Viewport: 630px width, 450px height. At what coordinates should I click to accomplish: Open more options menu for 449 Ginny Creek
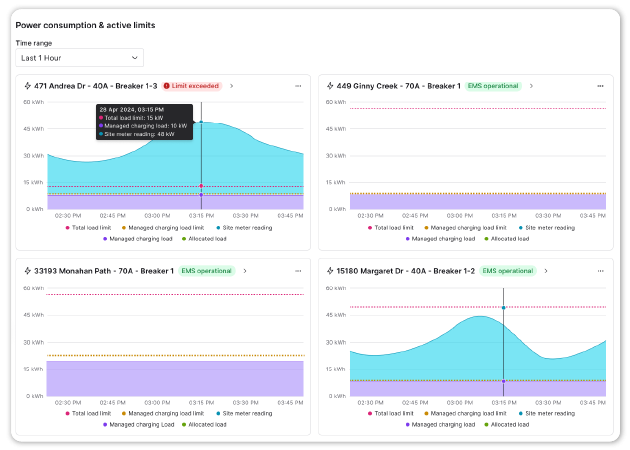(599, 86)
